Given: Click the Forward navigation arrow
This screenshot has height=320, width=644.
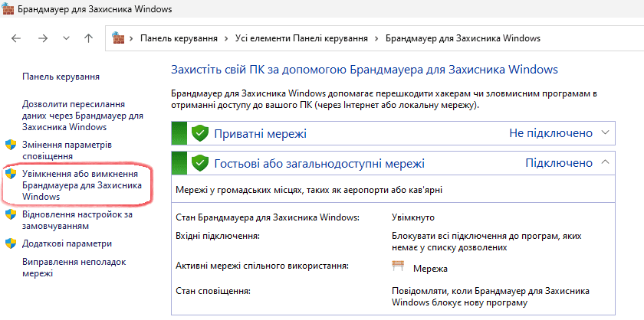Looking at the screenshot, I should click(x=43, y=38).
